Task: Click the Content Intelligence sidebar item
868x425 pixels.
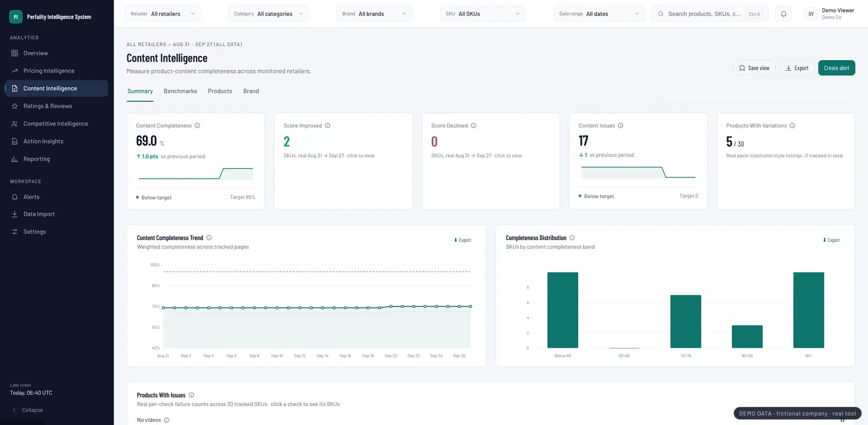Action: (56, 88)
